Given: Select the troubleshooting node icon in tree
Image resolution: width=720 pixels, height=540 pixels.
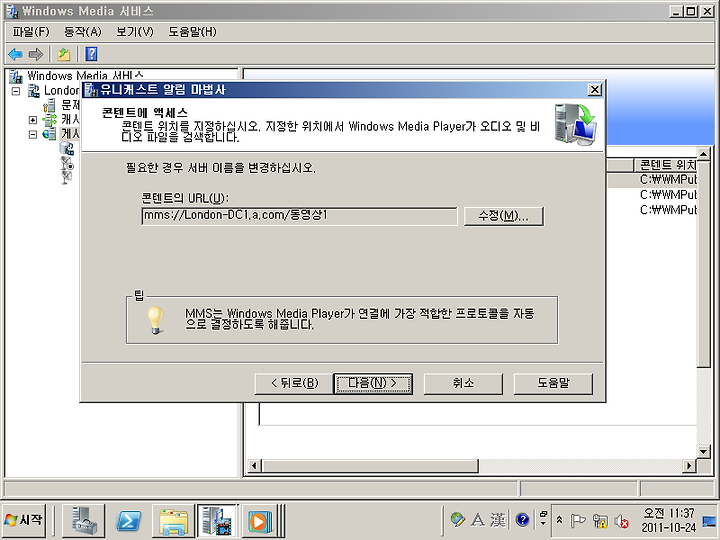Looking at the screenshot, I should click(x=49, y=106).
